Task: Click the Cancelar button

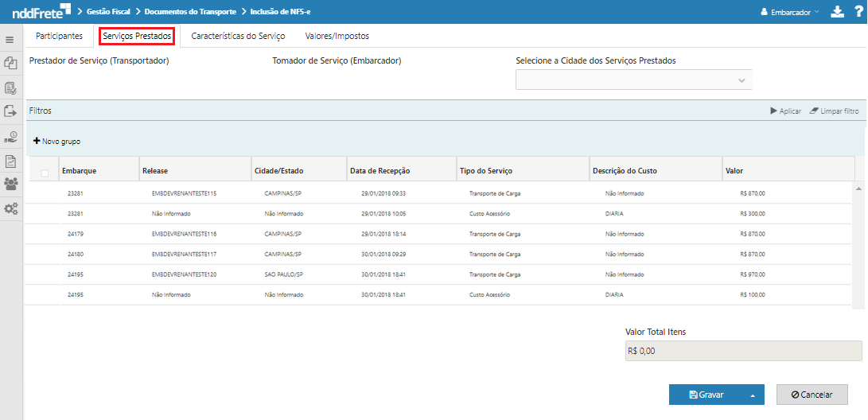Action: click(x=812, y=395)
